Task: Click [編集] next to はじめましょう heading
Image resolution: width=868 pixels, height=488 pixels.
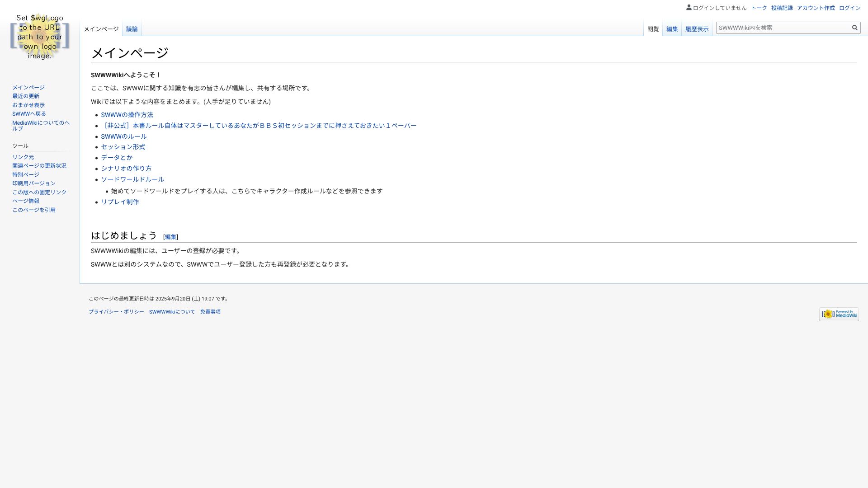Action: (x=170, y=236)
